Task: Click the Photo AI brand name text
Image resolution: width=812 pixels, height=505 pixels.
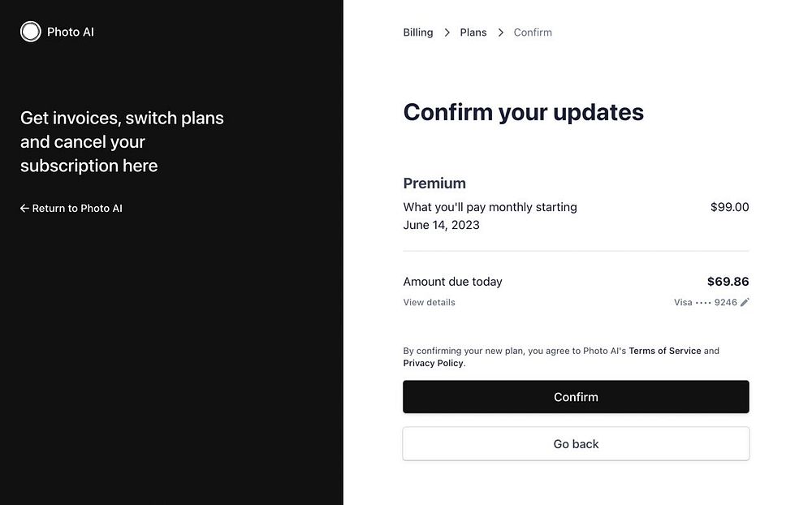Action: [71, 32]
